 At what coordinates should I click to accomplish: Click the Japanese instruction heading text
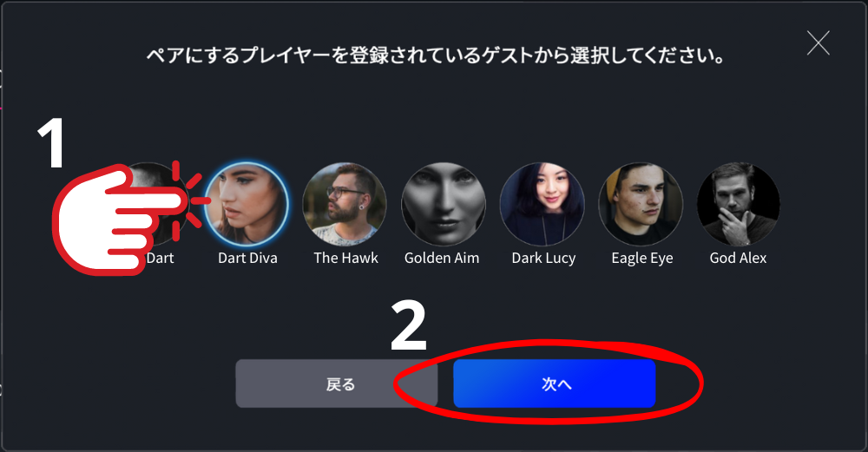click(x=436, y=56)
